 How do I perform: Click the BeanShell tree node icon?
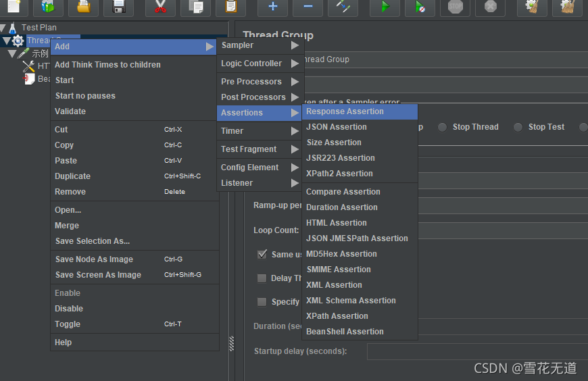tap(29, 79)
